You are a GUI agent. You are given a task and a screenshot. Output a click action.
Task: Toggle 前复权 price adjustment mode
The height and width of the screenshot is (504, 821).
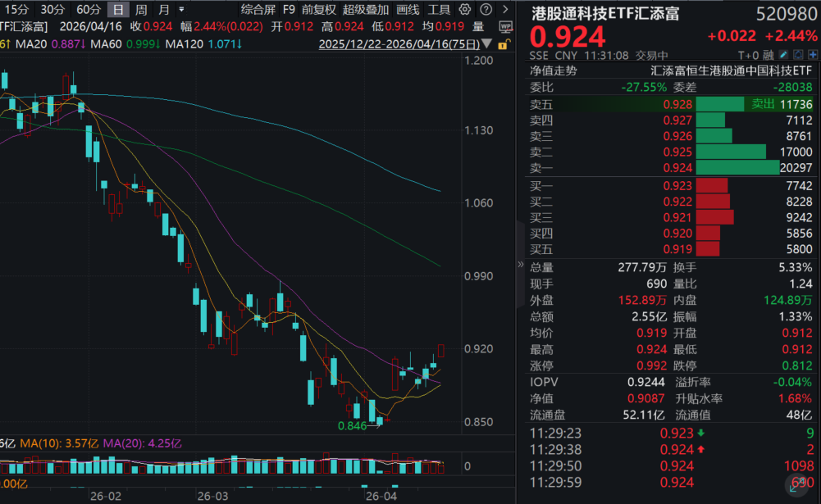pyautogui.click(x=318, y=10)
